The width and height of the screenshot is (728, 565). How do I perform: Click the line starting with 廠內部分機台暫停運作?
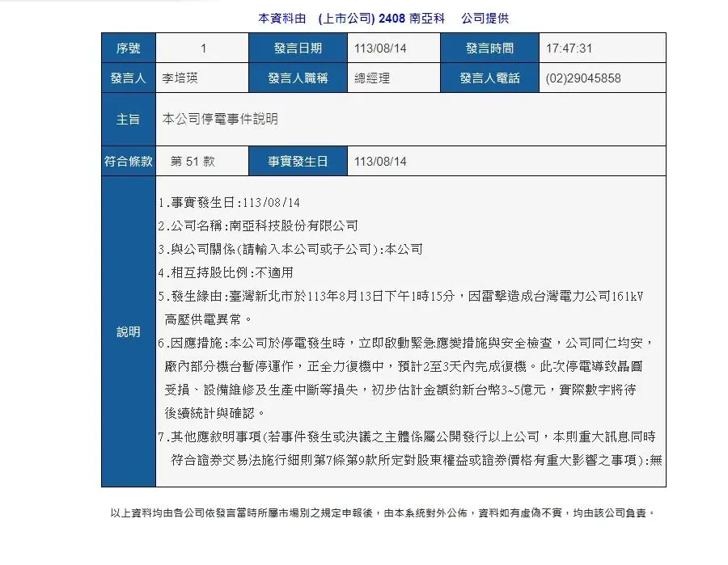tap(404, 366)
